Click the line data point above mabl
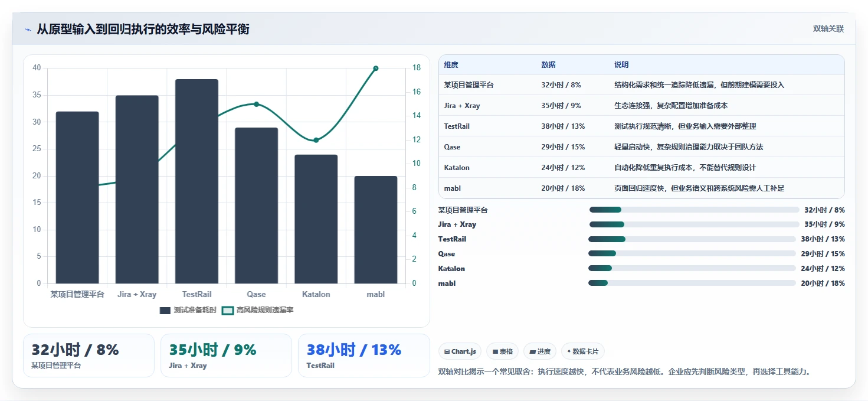This screenshot has height=401, width=868. tap(376, 68)
